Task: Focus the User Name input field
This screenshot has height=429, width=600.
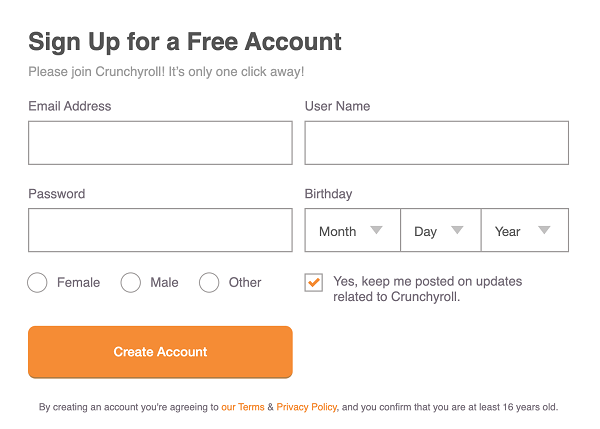Action: tap(437, 143)
